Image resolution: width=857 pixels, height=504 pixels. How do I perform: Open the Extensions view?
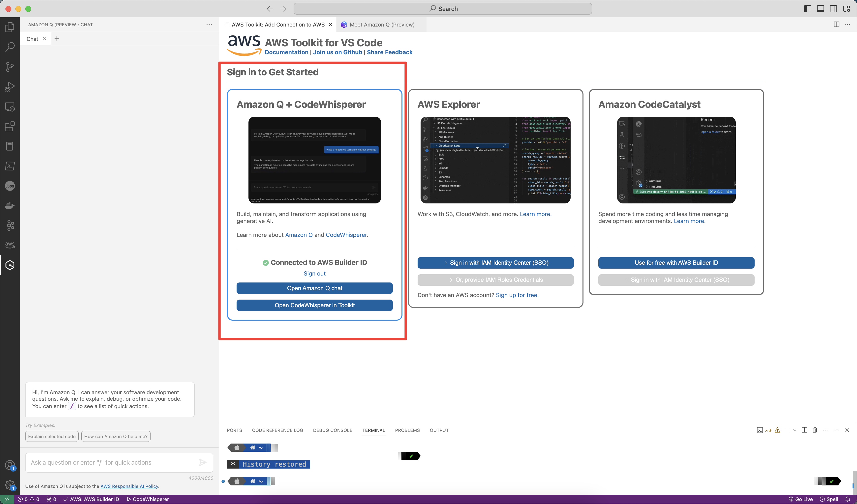tap(10, 126)
